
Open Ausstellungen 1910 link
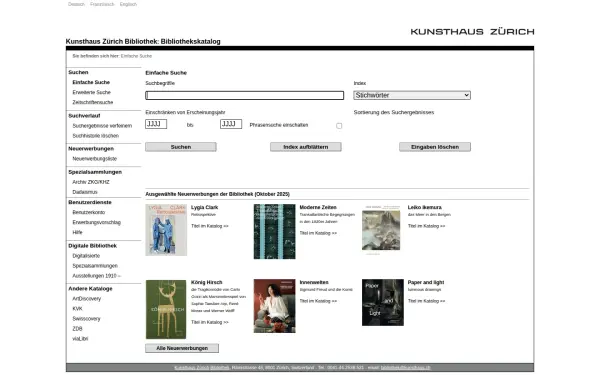point(96,276)
